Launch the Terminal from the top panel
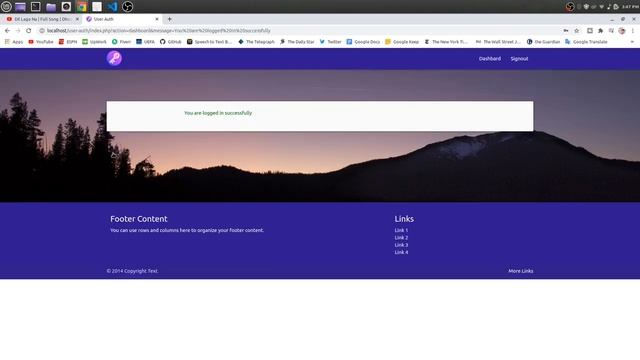This screenshot has height=360, width=640. click(x=36, y=7)
